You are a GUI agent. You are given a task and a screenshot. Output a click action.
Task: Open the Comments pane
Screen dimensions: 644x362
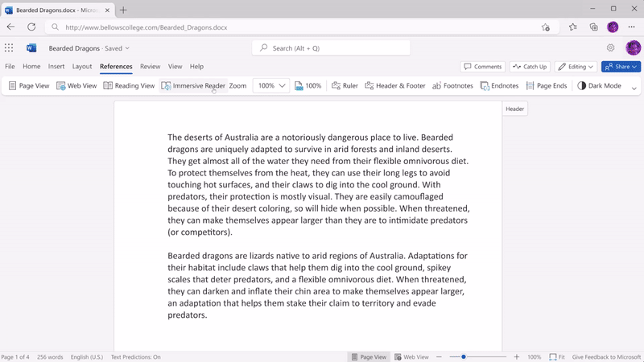tap(483, 67)
